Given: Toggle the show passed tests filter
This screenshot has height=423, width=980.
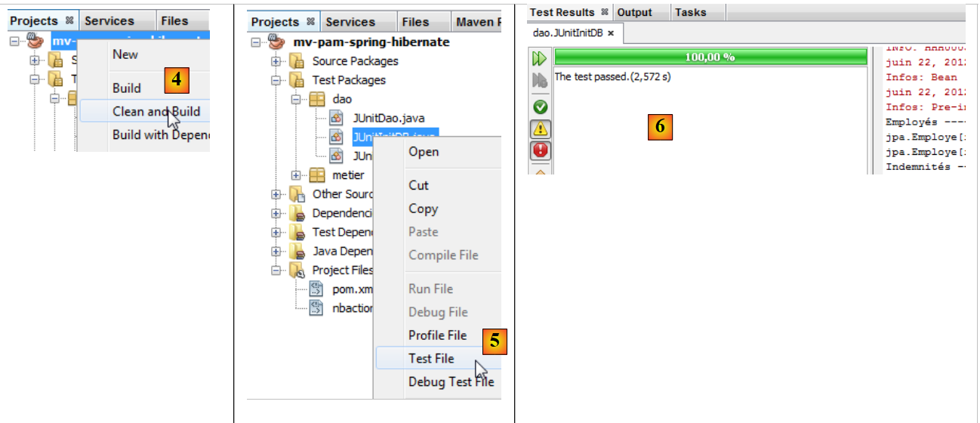Looking at the screenshot, I should click(x=540, y=107).
